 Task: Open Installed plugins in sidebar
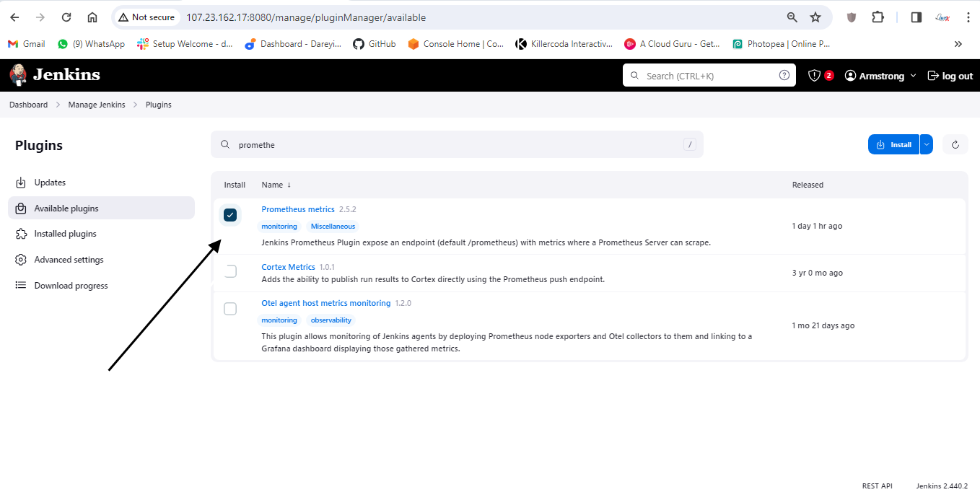[x=65, y=234]
